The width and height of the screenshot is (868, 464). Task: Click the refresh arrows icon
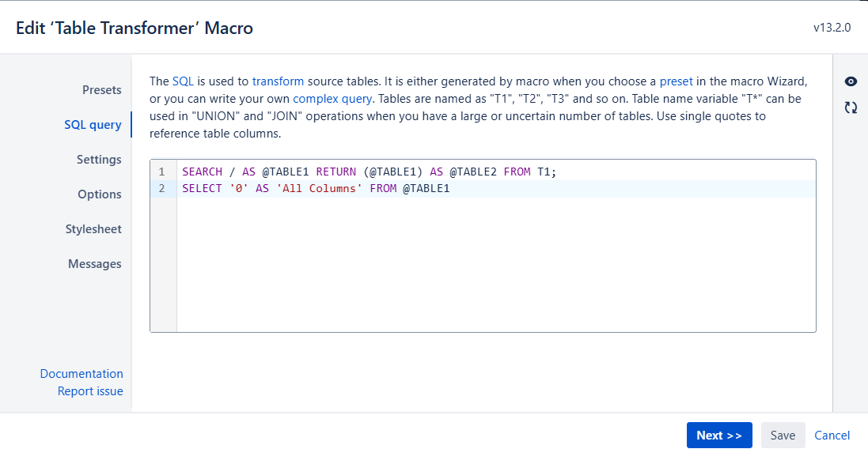(x=851, y=108)
